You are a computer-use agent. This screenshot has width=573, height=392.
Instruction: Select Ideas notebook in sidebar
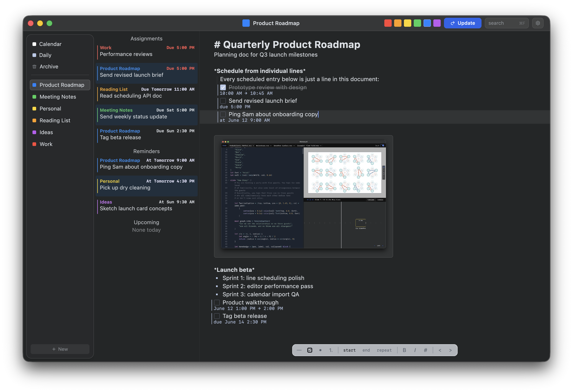coord(60,132)
